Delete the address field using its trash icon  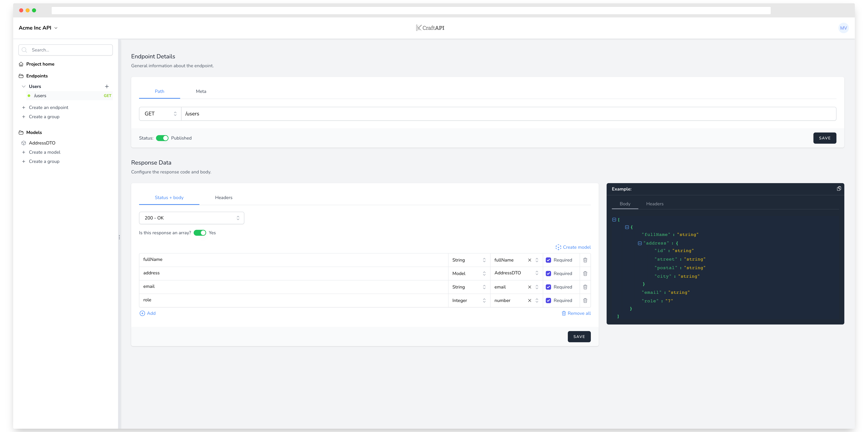click(585, 273)
